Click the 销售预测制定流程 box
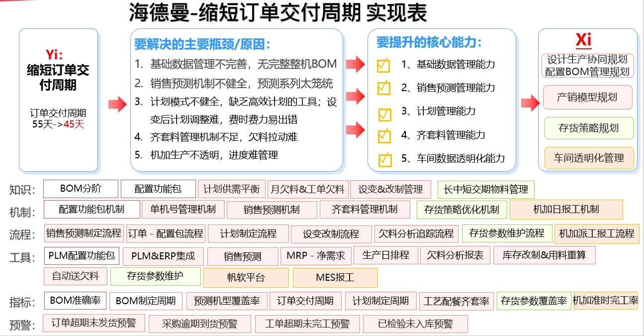This screenshot has width=644, height=336. click(84, 233)
